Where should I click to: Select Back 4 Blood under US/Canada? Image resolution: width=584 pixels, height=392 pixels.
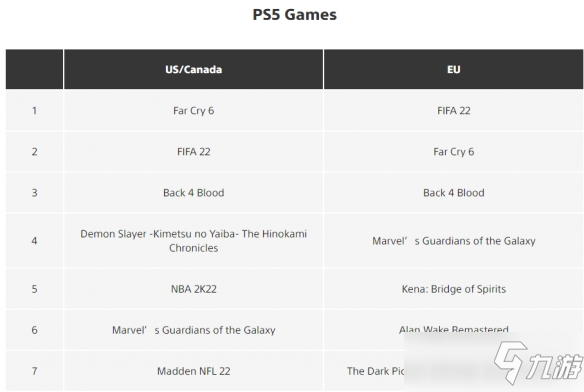coord(194,193)
